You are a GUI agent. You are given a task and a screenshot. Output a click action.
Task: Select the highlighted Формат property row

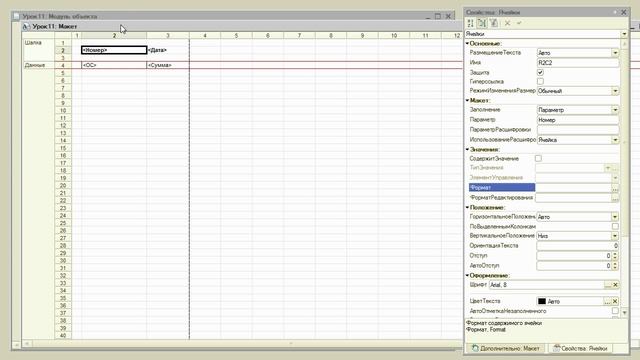[502, 188]
